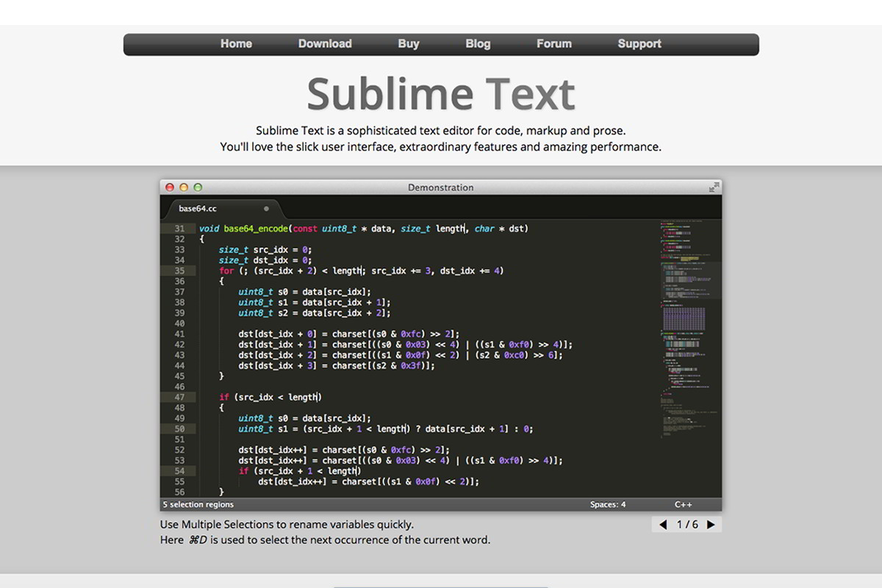Click 'size_t src_idx = 0;' code line
Image resolution: width=882 pixels, height=588 pixels.
265,250
